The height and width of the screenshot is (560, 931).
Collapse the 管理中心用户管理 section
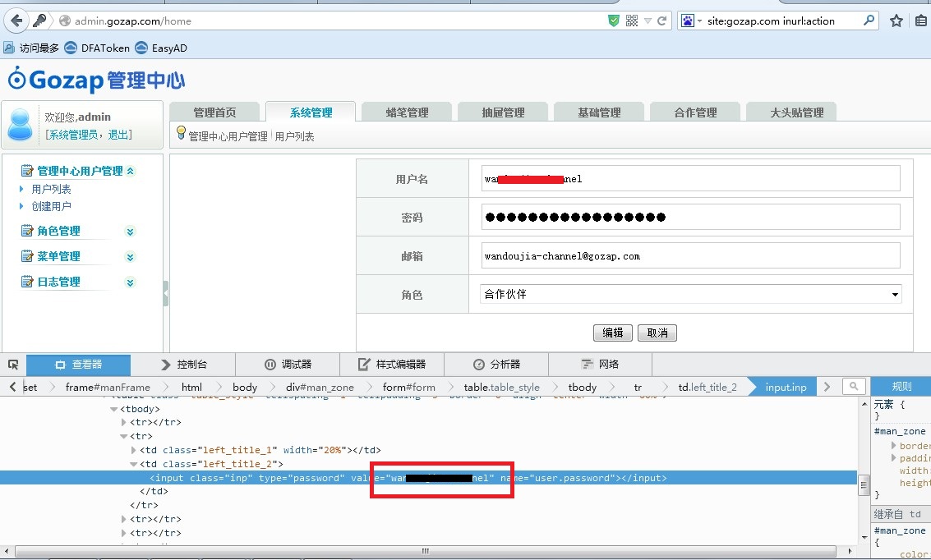click(130, 171)
